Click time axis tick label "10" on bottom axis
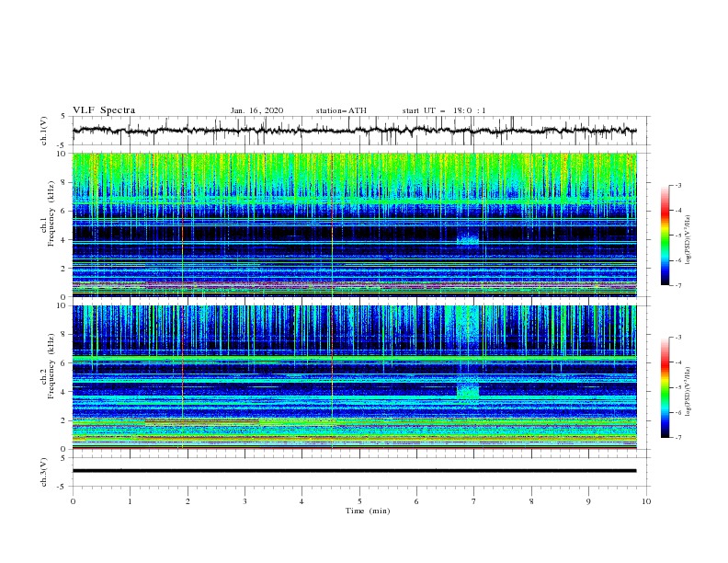Screen dimensions: 728x563 point(646,501)
